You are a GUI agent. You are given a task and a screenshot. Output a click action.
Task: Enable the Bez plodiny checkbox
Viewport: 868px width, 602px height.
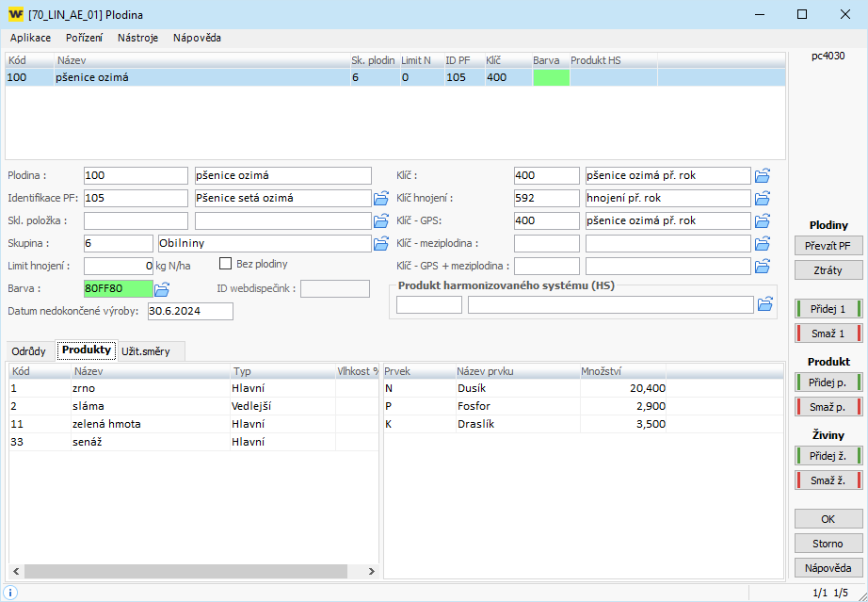coord(226,264)
